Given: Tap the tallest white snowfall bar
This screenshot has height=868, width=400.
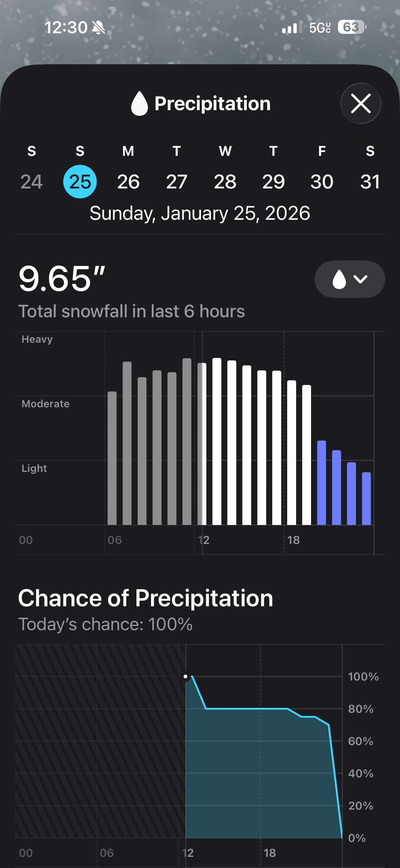Looking at the screenshot, I should (x=217, y=441).
